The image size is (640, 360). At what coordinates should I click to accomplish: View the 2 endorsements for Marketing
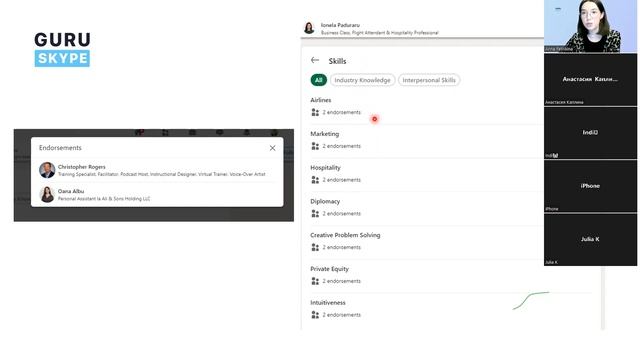pos(342,146)
